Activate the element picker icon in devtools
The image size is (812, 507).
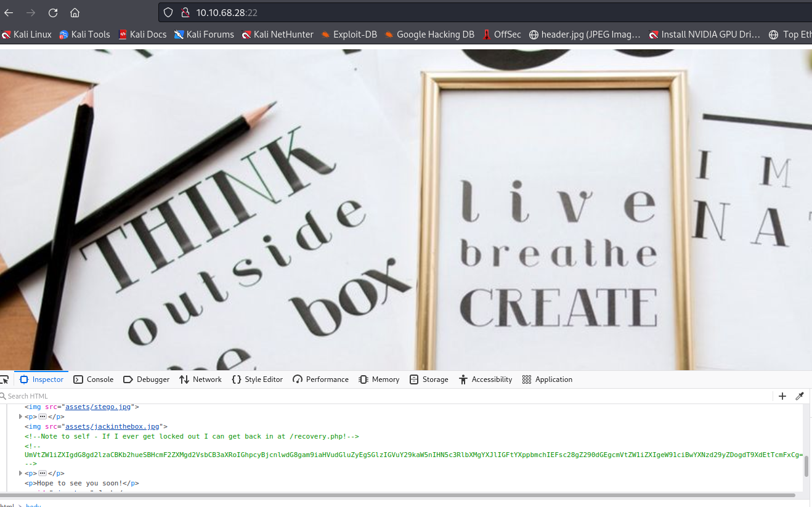tap(5, 379)
